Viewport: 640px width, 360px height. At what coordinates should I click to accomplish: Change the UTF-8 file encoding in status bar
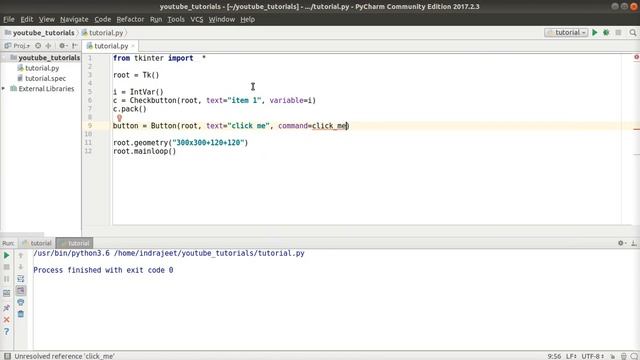[593, 356]
